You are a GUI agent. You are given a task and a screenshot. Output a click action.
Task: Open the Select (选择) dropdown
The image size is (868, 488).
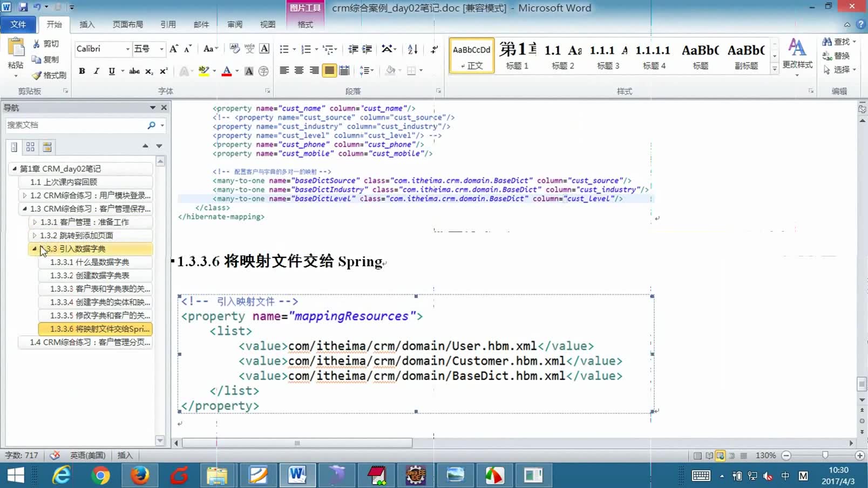(x=839, y=70)
